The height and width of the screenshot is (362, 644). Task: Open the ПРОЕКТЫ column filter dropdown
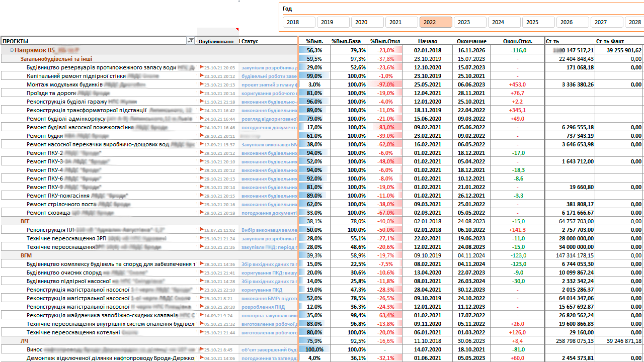point(190,41)
